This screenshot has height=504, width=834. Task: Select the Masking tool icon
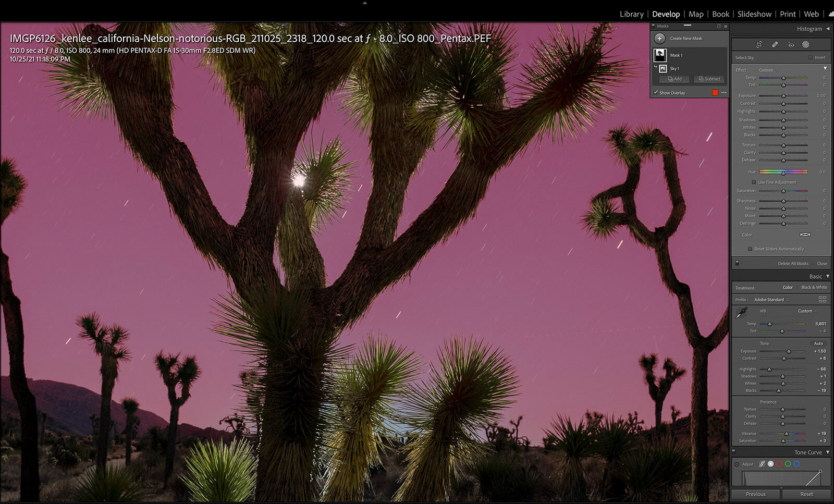click(805, 45)
